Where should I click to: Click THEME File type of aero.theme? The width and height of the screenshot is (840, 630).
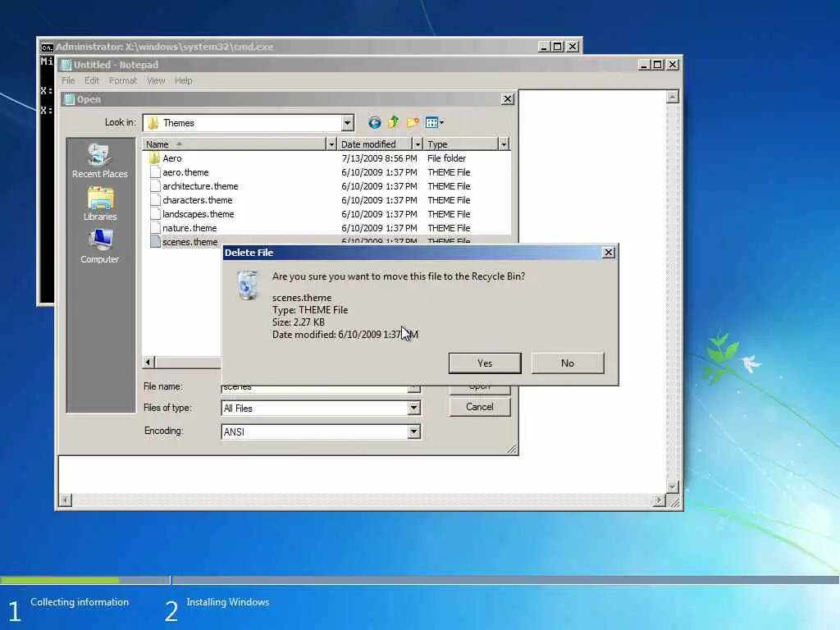(x=449, y=172)
